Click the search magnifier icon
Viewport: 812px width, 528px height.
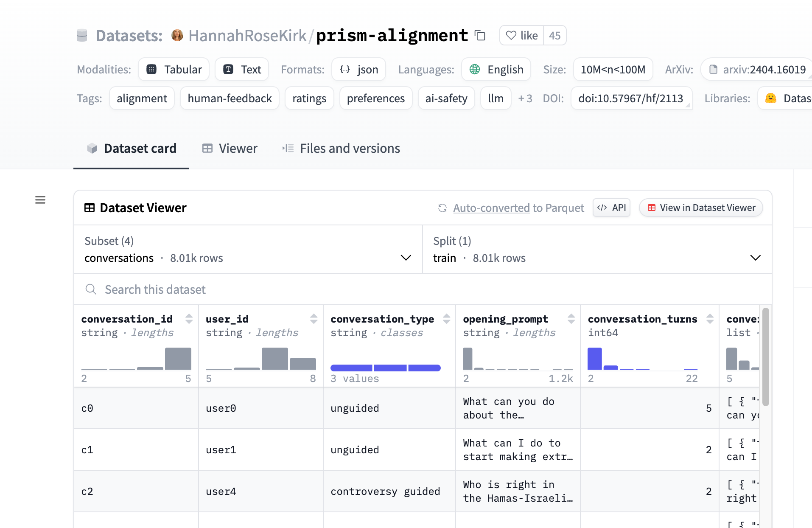[91, 289]
